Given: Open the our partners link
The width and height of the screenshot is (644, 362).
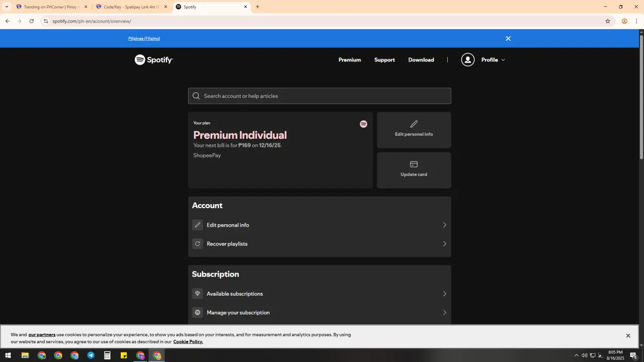Looking at the screenshot, I should pyautogui.click(x=42, y=334).
